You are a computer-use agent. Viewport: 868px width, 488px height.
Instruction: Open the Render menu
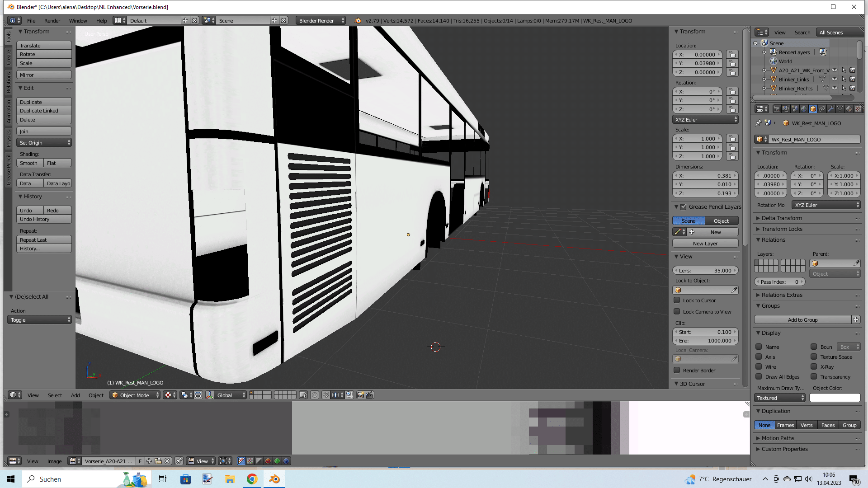[52, 21]
